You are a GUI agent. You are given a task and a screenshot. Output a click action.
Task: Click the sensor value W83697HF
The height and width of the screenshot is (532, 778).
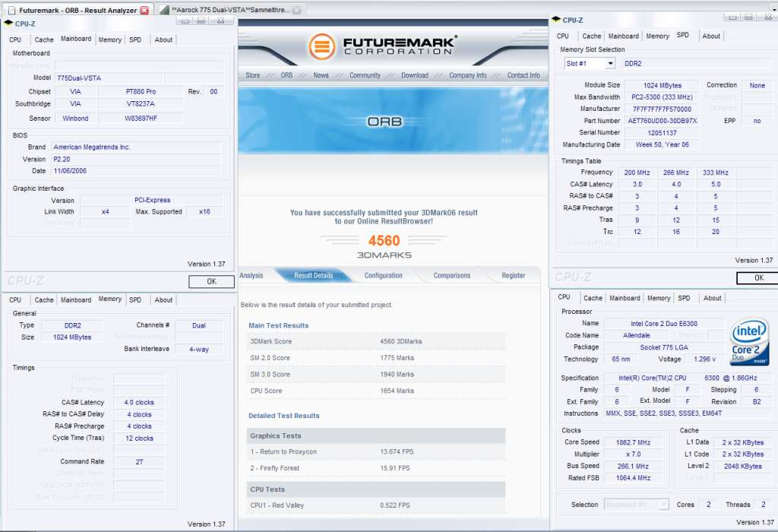(141, 119)
